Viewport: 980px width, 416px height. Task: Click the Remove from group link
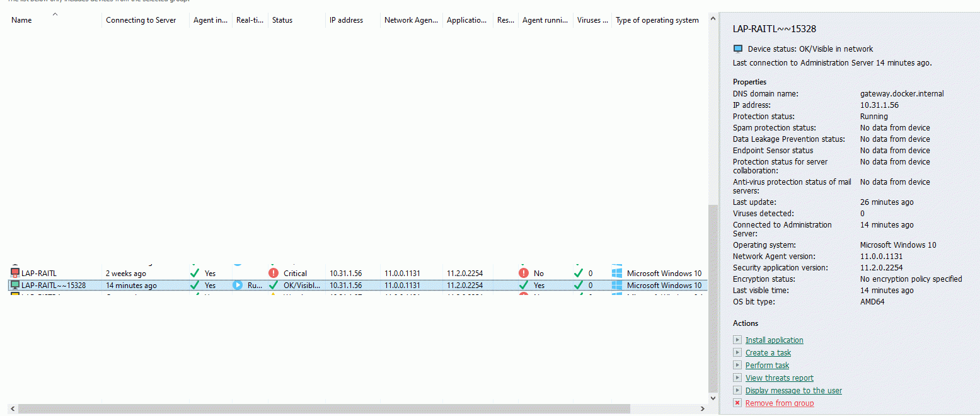pyautogui.click(x=779, y=403)
